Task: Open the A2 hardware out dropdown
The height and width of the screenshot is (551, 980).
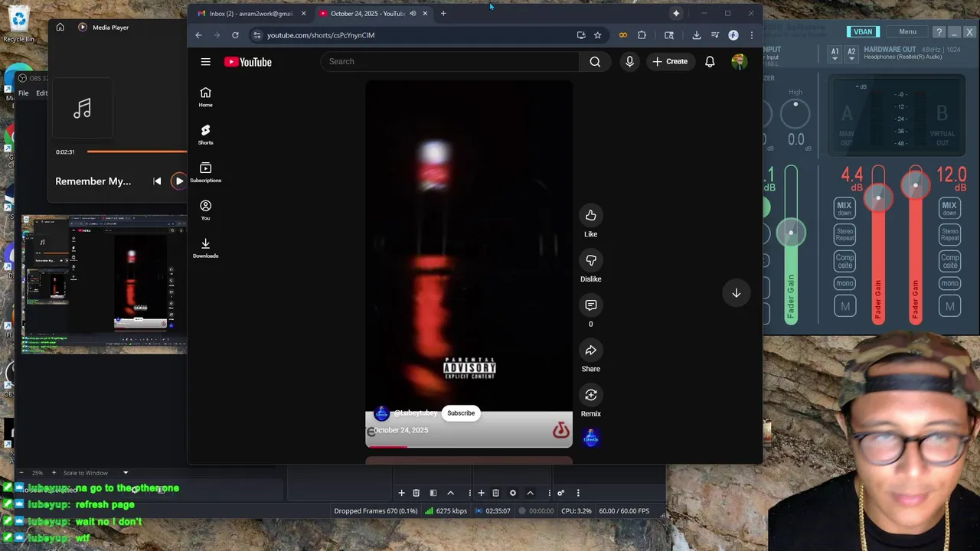Action: (x=851, y=54)
